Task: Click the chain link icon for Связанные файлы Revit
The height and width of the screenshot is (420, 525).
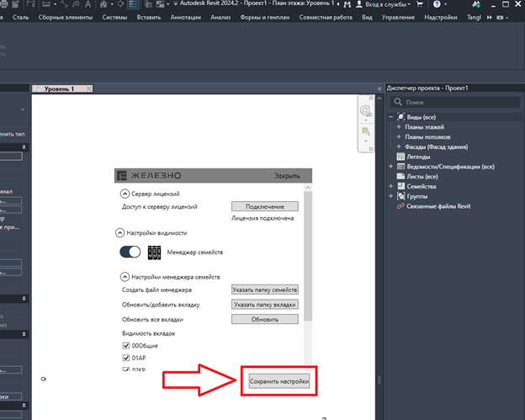Action: (400, 206)
